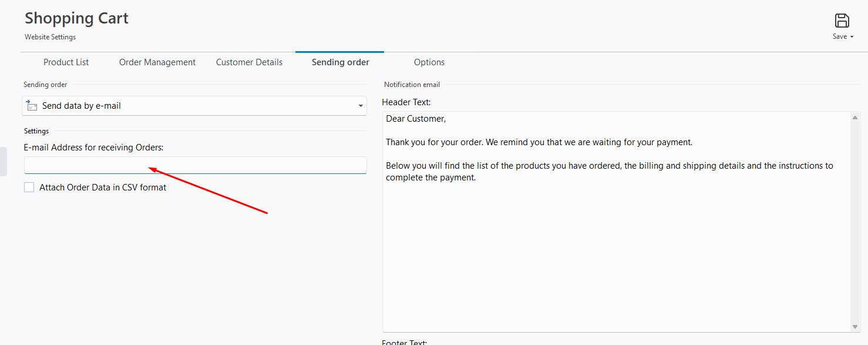Click the Save label text

840,36
